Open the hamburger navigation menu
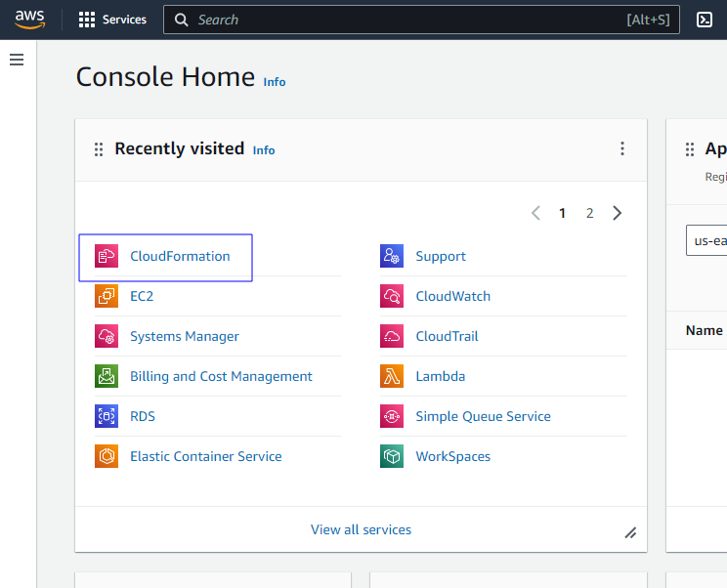Screen dimensions: 727x588 (x=17, y=60)
